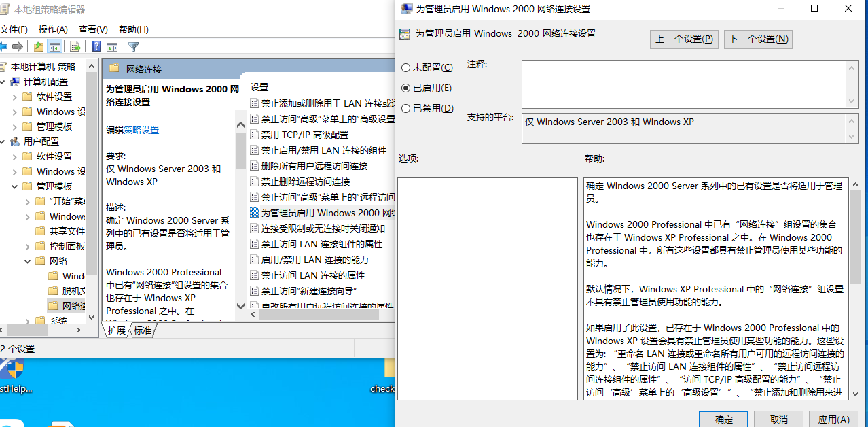The height and width of the screenshot is (427, 868).
Task: Expand 管理模板 under 计算机配置
Action: pyautogui.click(x=14, y=126)
